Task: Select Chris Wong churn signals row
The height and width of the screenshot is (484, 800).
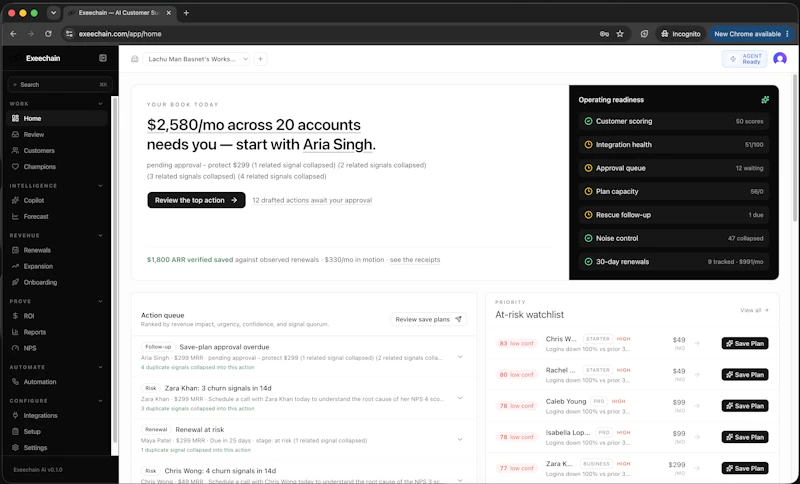Action: (x=303, y=473)
